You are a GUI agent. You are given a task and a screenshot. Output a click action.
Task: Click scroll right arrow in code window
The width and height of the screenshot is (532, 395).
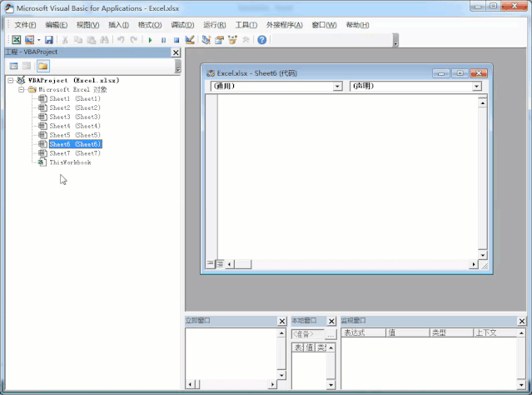pos(474,264)
